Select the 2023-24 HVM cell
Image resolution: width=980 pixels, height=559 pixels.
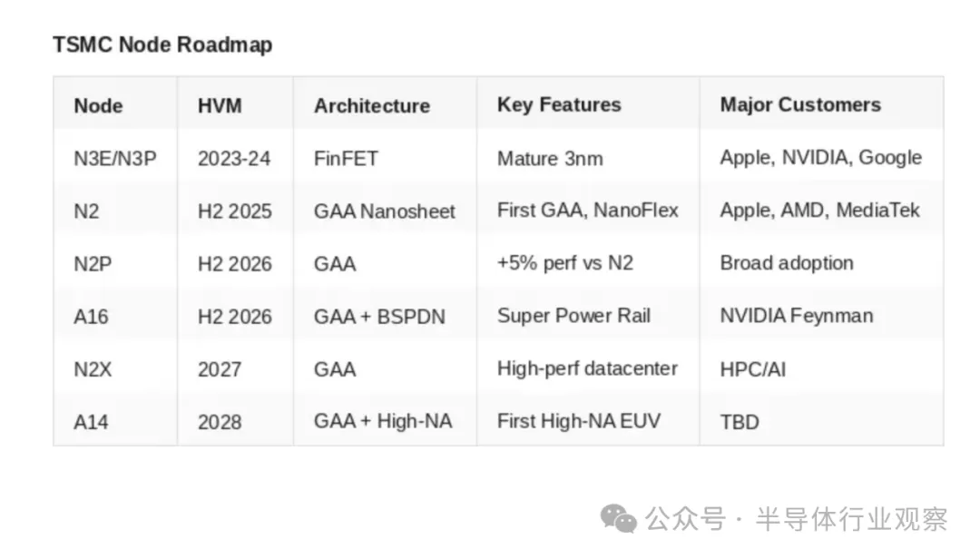tap(234, 158)
